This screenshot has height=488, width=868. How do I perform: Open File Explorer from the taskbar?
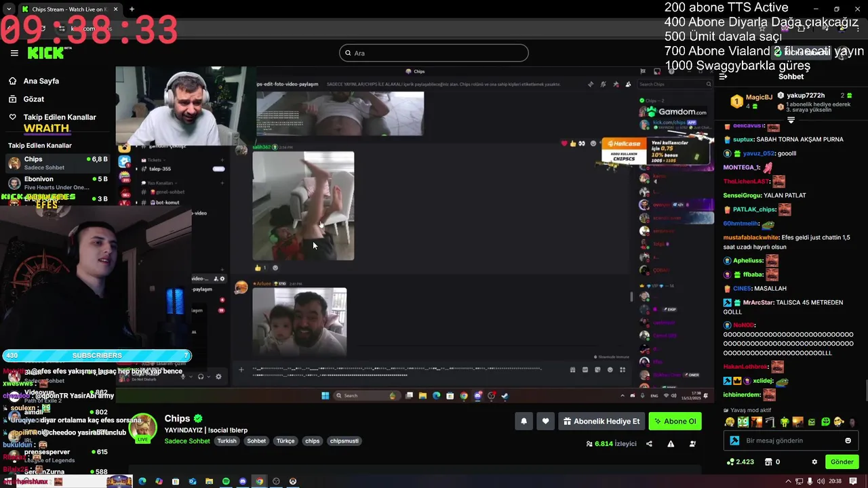(209, 481)
